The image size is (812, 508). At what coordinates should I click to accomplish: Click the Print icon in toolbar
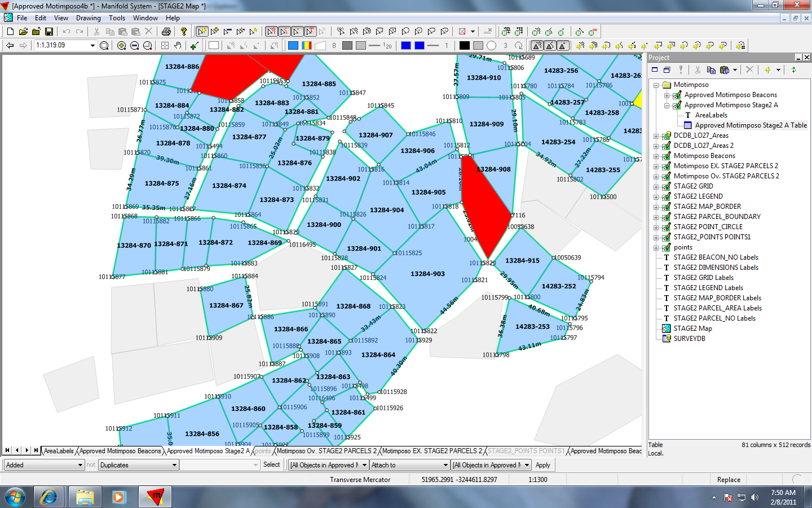coord(166,32)
